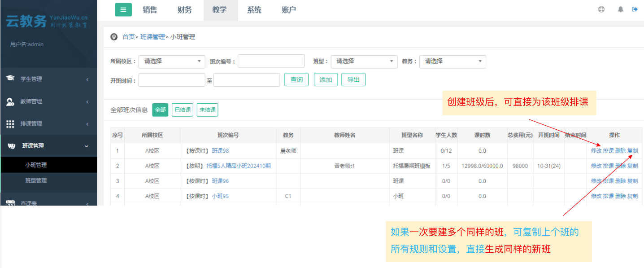Collapse 班课管理 sidebar menu
Viewport: 644px width, 268px height.
tap(48, 146)
